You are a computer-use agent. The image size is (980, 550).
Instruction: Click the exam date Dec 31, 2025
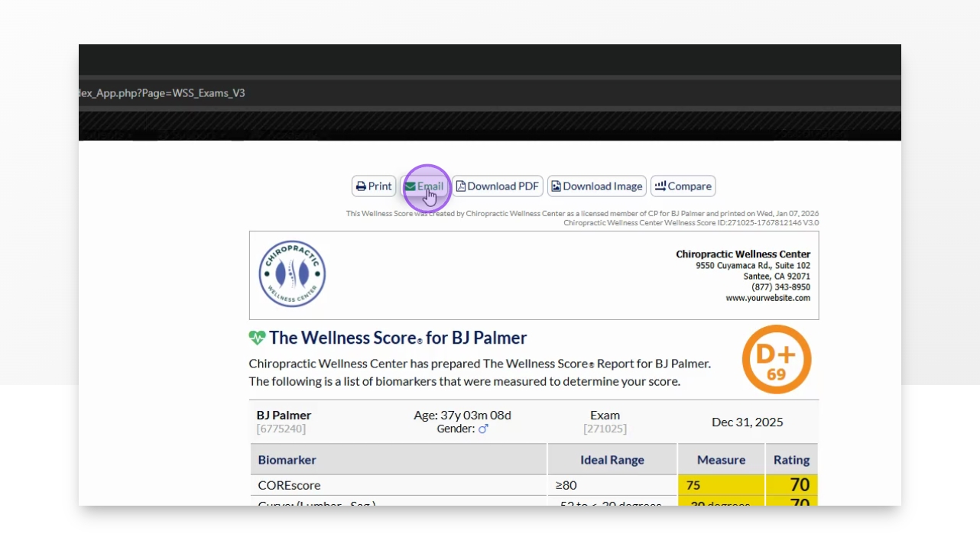748,422
